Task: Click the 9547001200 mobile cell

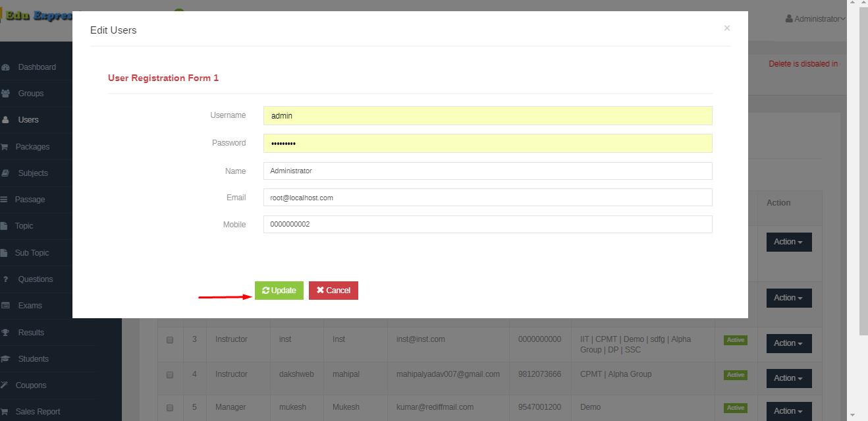Action: pyautogui.click(x=540, y=407)
